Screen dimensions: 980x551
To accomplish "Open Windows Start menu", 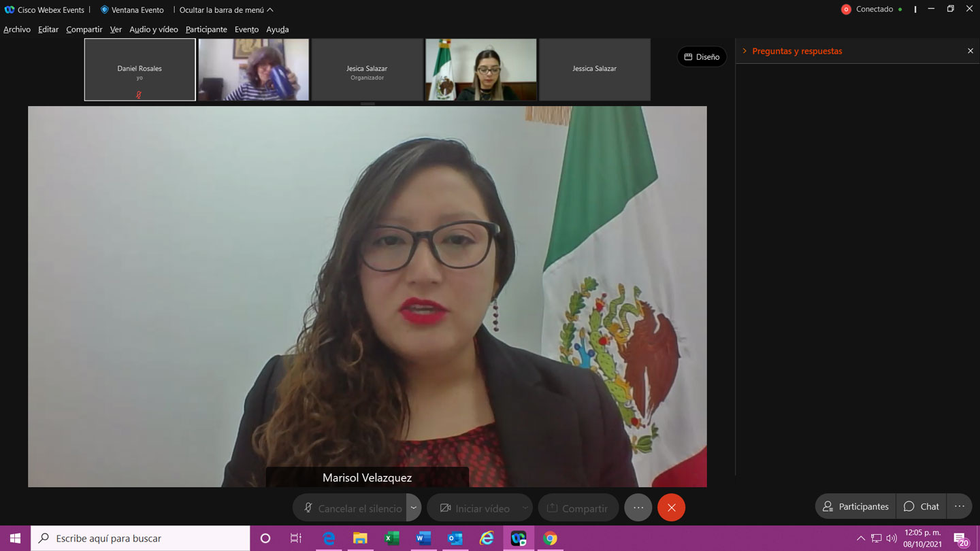I will point(15,538).
